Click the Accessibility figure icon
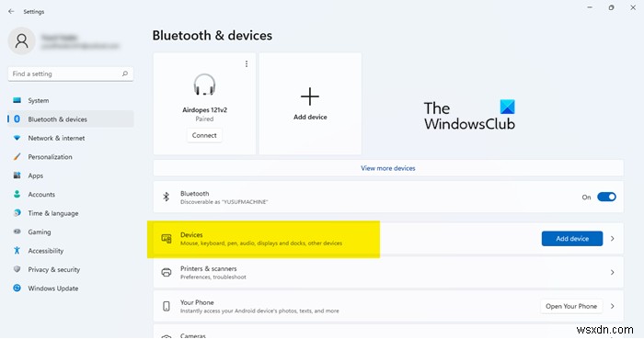 point(17,251)
